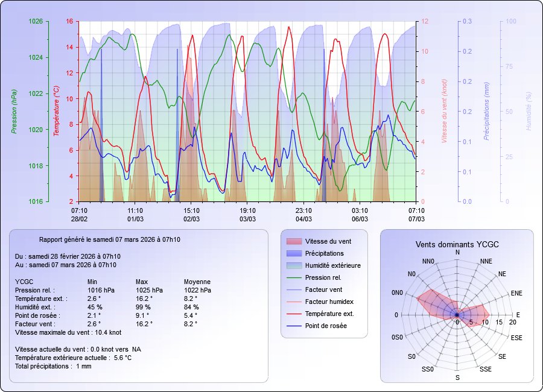Click the Humidité (%) axis title
543x392 pixels.
(529, 112)
